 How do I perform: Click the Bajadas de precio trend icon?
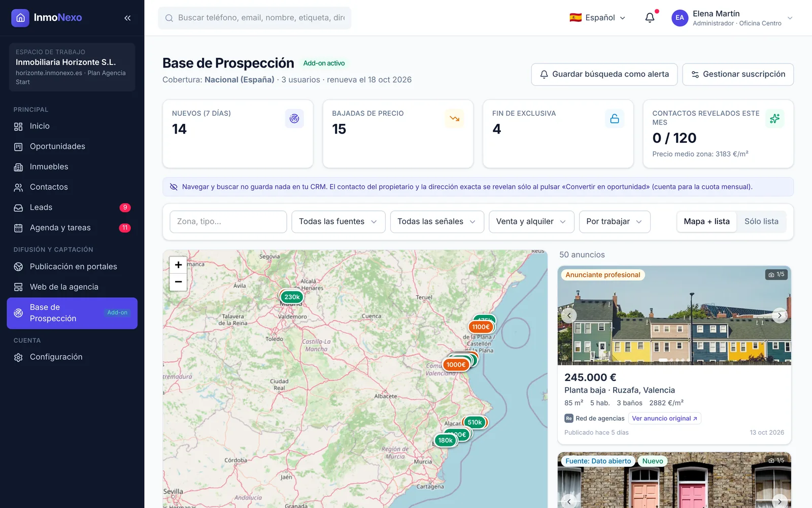point(454,118)
